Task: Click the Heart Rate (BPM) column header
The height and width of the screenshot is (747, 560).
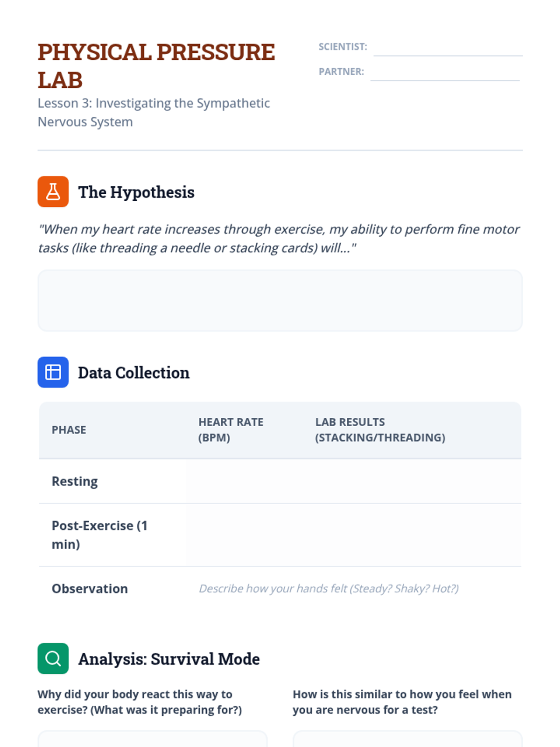Action: (x=231, y=430)
